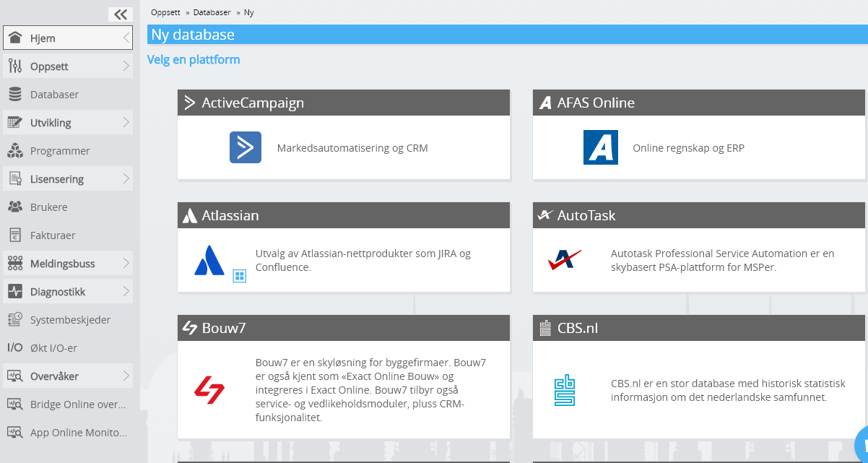The width and height of the screenshot is (868, 463).
Task: Click the Diagnostikk pulse icon
Action: tap(15, 292)
